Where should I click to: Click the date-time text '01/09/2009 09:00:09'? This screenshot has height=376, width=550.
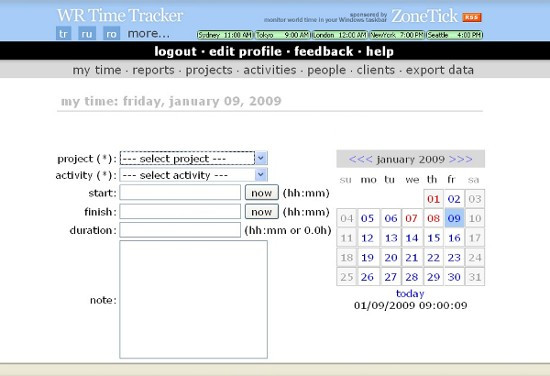[410, 306]
